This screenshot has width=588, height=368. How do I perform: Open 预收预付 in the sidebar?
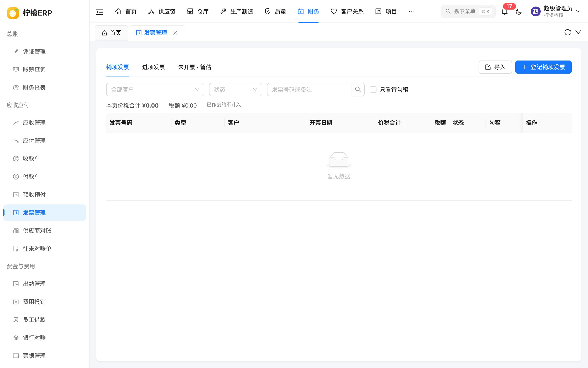[x=45, y=195]
